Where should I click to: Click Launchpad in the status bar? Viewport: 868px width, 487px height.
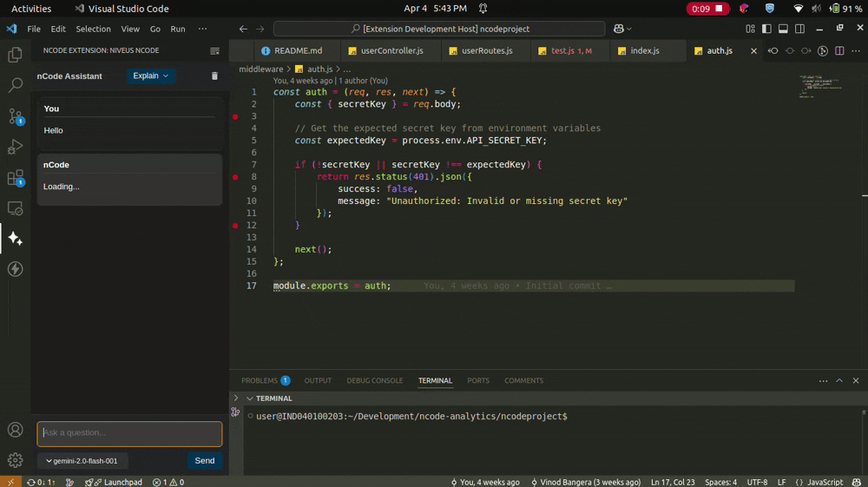pyautogui.click(x=114, y=482)
